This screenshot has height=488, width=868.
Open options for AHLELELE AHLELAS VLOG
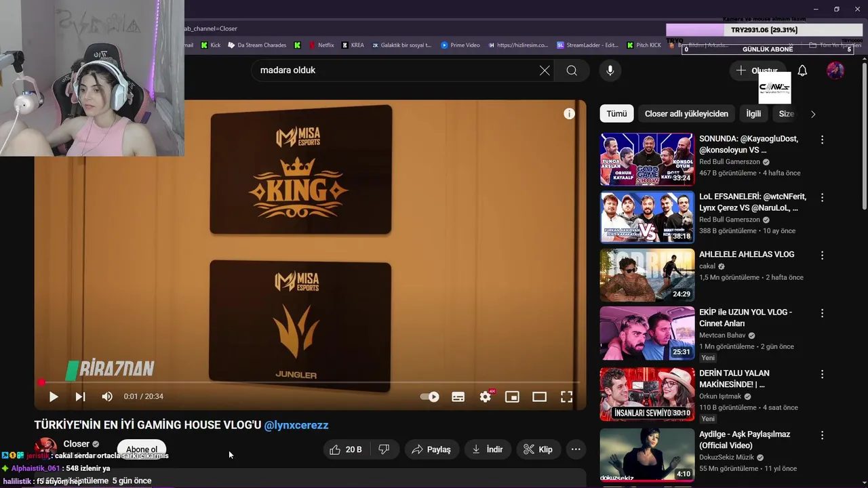822,256
